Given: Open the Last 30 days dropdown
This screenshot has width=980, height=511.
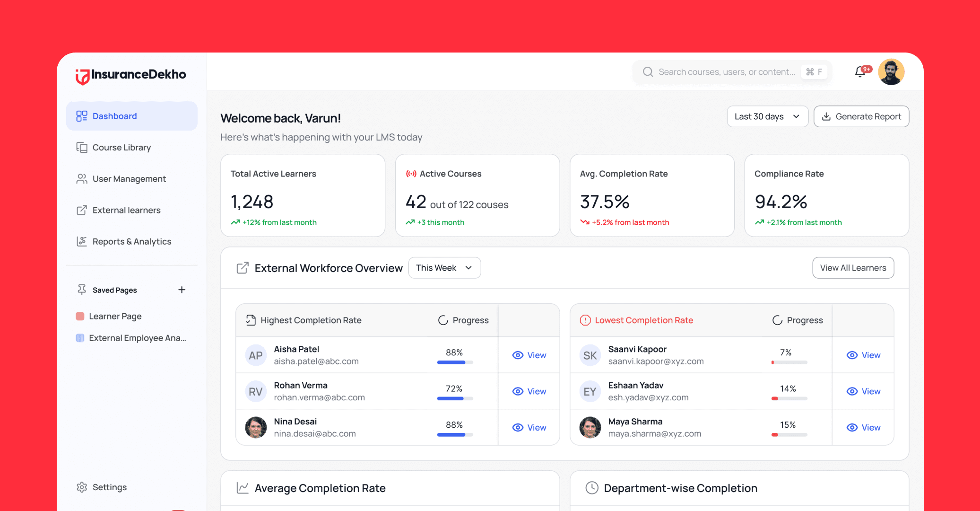Looking at the screenshot, I should tap(767, 116).
